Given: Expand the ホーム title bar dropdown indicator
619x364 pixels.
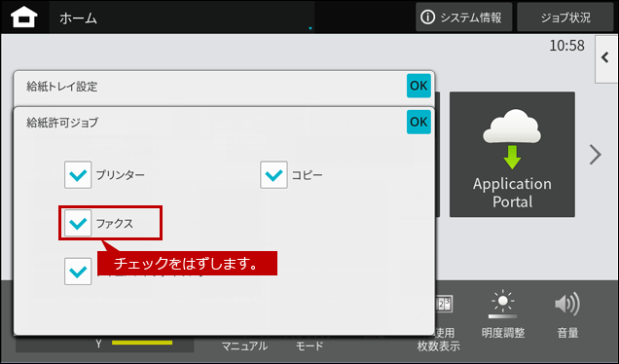Looking at the screenshot, I should (x=310, y=28).
